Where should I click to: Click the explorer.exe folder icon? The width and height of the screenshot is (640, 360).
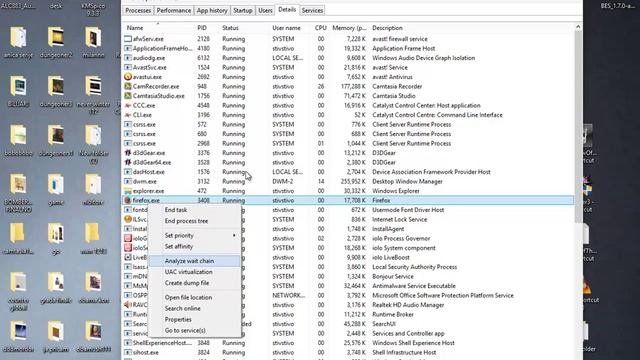pyautogui.click(x=128, y=191)
